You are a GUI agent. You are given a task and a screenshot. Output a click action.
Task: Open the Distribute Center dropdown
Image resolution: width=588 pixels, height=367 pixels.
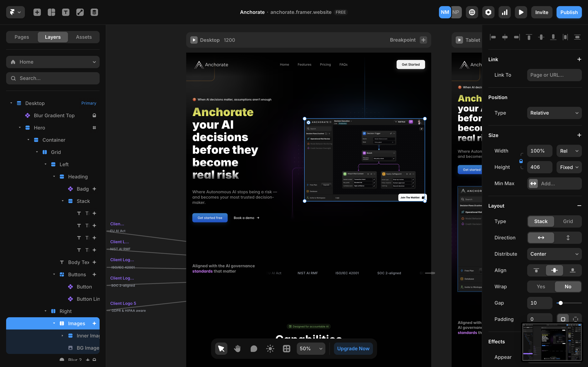pos(554,254)
